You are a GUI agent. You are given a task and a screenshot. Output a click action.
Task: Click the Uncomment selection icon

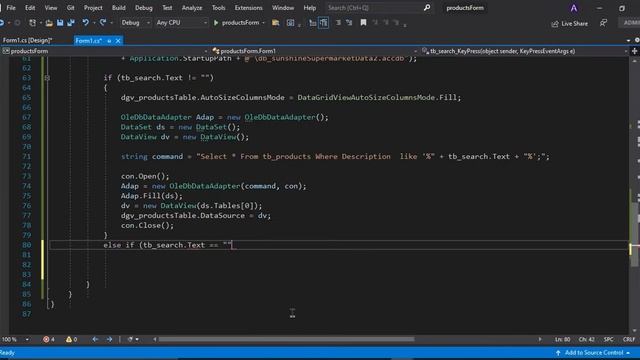pos(349,23)
